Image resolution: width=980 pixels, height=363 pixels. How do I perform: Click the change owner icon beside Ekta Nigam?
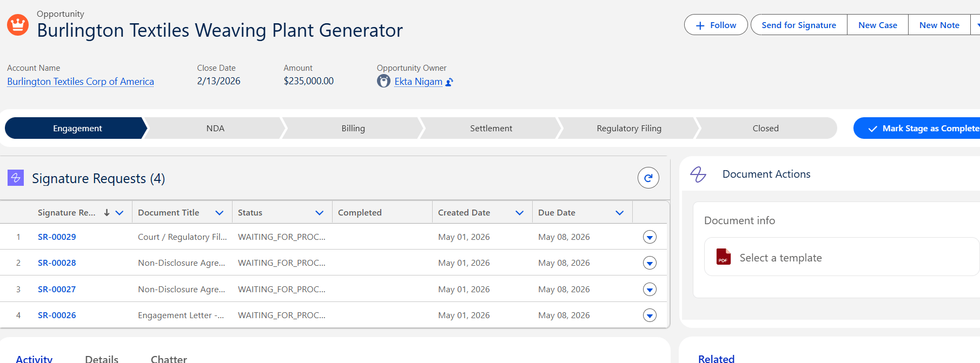click(449, 82)
